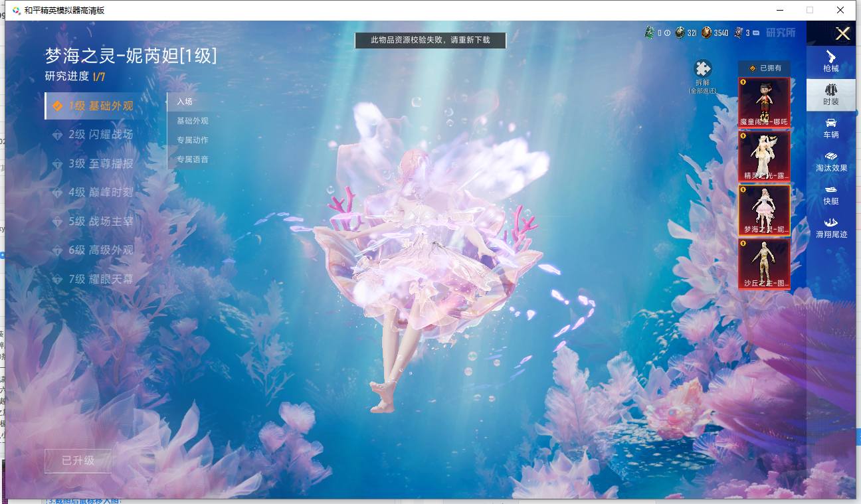This screenshot has height=504, width=861.
Task: Choose the 基础外观 sub-option in the side list
Action: (x=193, y=121)
